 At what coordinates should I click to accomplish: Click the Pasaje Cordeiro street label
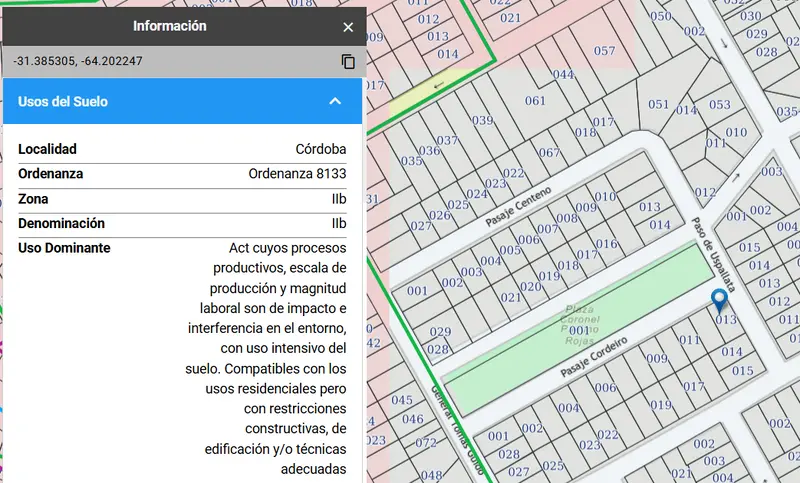(594, 357)
